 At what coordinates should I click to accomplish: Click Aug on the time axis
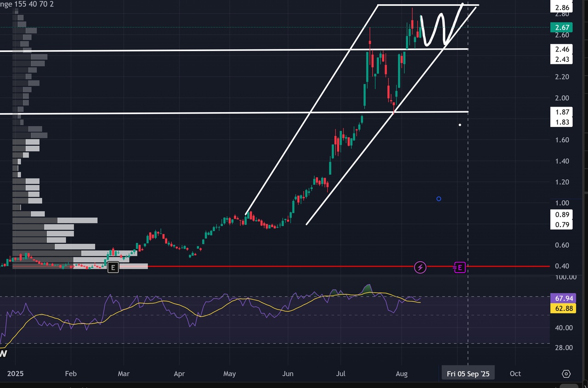coord(401,374)
